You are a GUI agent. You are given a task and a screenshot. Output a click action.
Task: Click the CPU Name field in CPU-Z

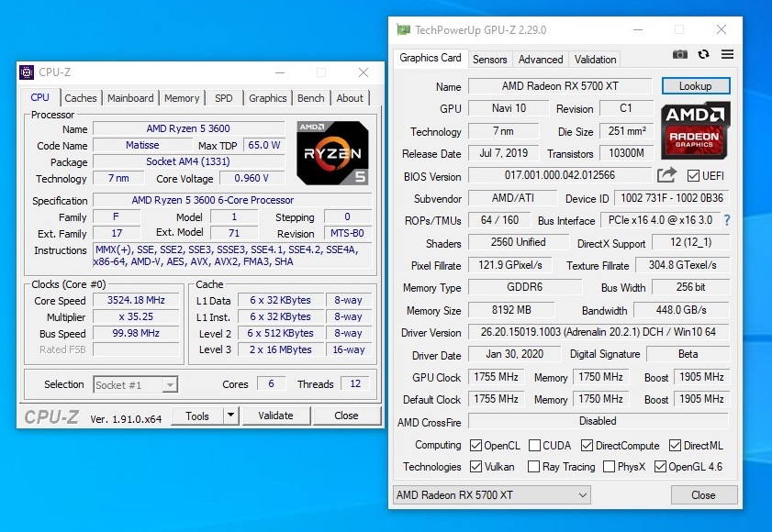pos(188,128)
